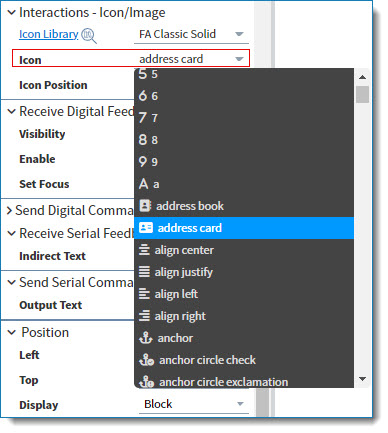Click the Set Focus property label
Screen dimensions: 388x433
[x=44, y=184]
